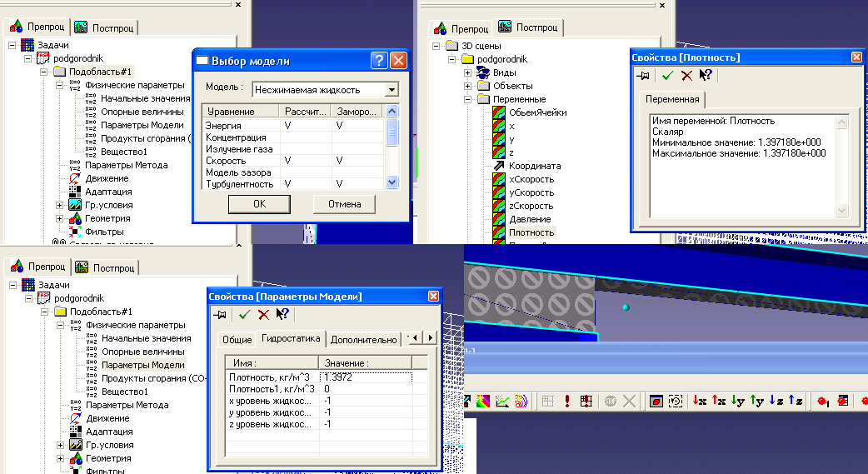868x474 pixels.
Task: Click the rainbow color palette toolbar icon
Action: coord(484,401)
